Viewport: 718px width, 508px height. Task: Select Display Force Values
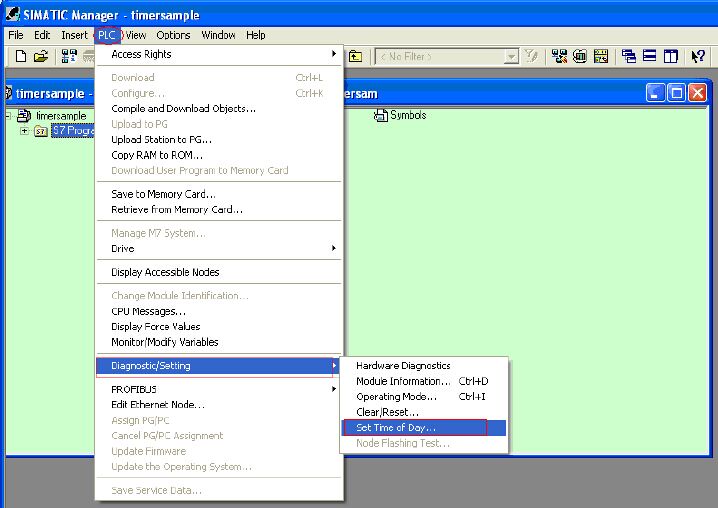[x=219, y=327]
